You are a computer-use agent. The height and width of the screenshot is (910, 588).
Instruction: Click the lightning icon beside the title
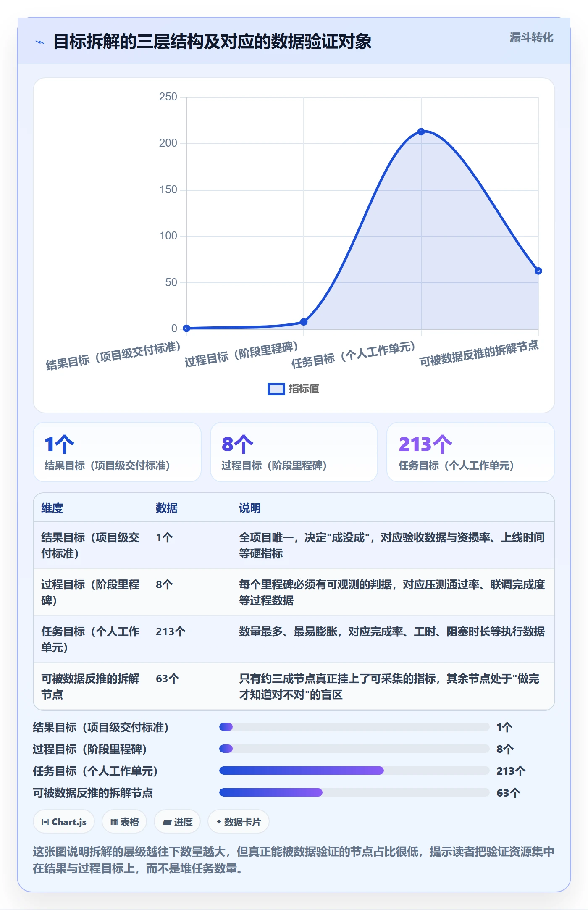(x=40, y=42)
